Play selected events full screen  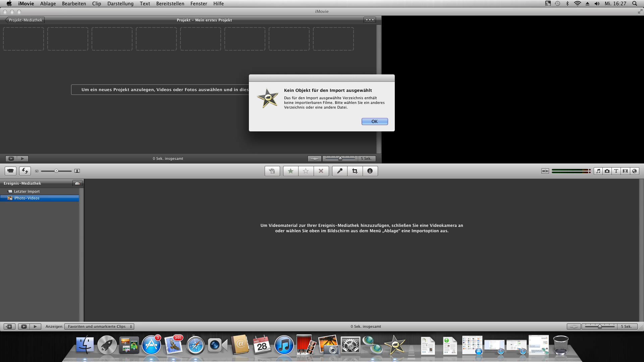24,326
